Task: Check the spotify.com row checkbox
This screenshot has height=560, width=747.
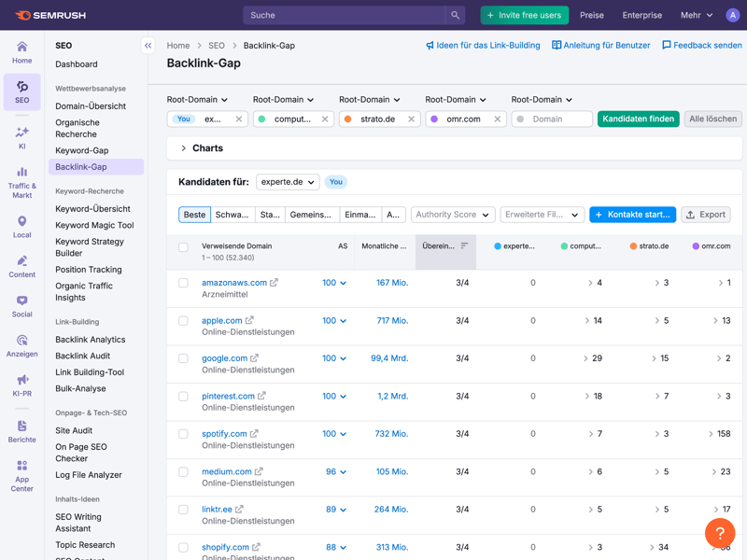Action: pos(183,434)
